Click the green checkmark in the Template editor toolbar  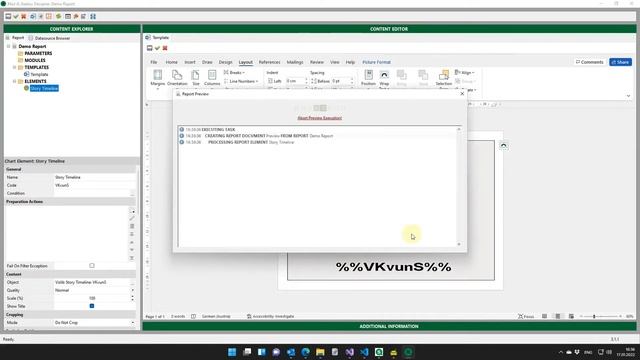pyautogui.click(x=157, y=48)
